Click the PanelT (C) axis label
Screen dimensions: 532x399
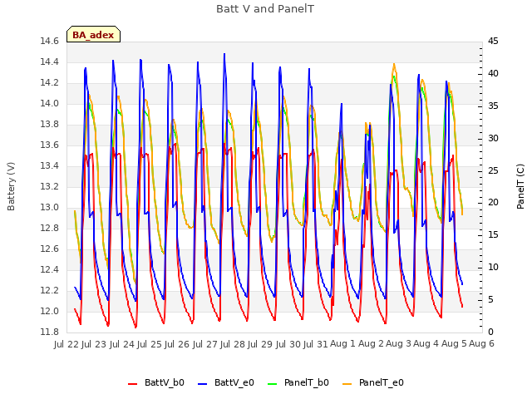pos(520,186)
